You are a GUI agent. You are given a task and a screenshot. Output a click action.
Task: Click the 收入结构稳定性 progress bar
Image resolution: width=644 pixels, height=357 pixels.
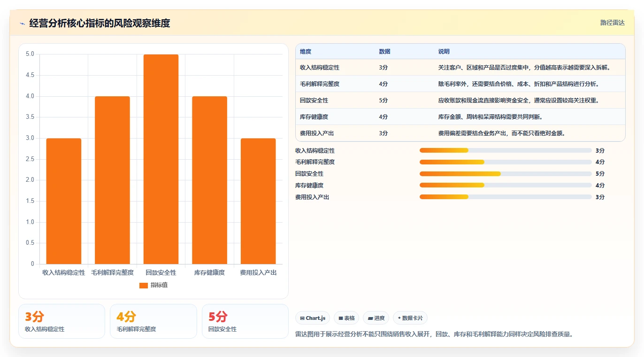(506, 150)
